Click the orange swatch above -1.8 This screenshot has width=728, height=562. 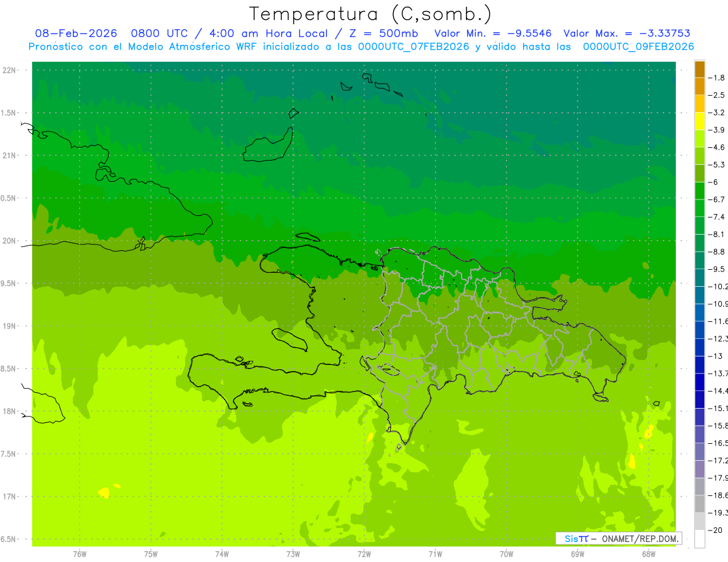(699, 69)
